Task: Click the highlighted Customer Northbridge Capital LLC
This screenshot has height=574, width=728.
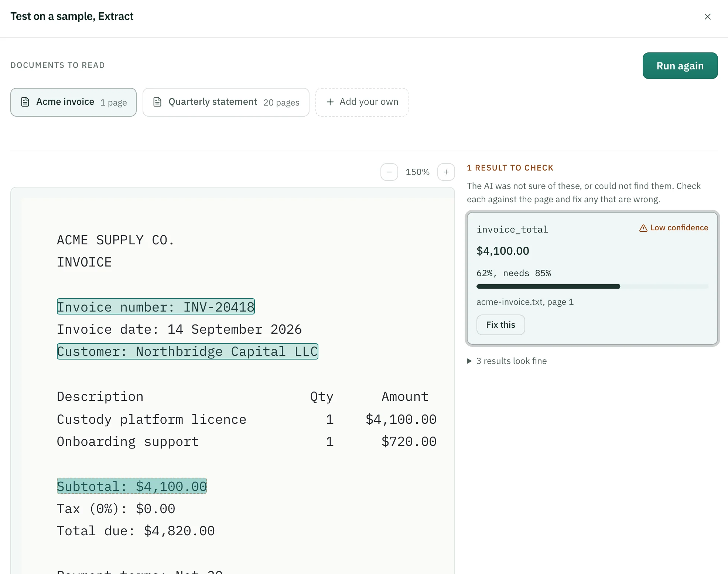Action: (188, 351)
